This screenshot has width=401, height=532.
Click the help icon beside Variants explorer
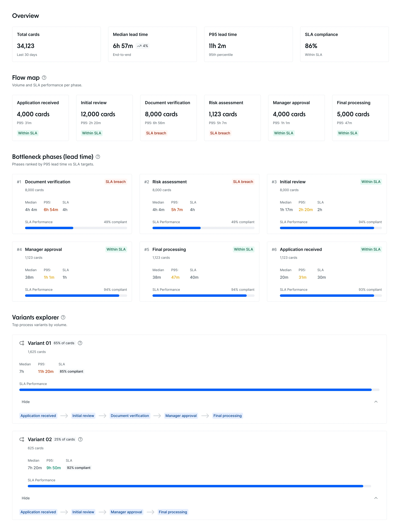click(x=63, y=317)
